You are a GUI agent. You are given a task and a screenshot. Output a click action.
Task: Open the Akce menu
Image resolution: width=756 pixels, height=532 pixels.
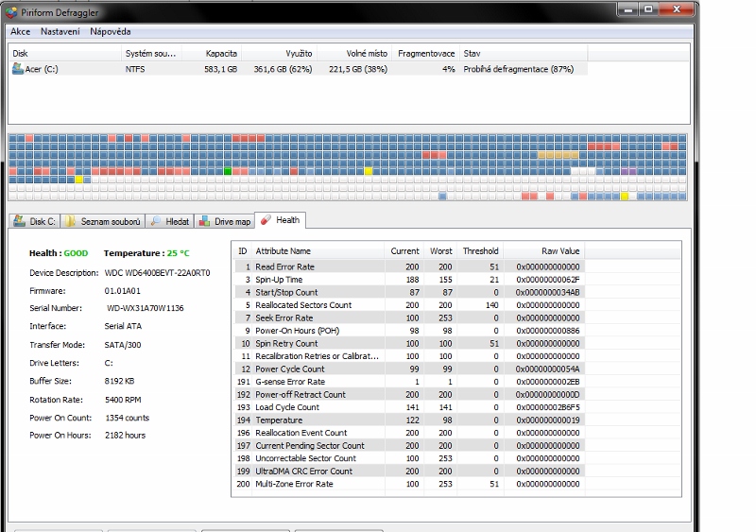click(20, 32)
